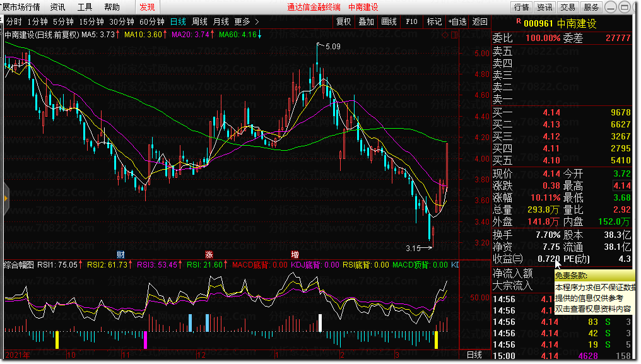Click the 返回 back button
Screen dimensions: 641x364
coord(480,21)
